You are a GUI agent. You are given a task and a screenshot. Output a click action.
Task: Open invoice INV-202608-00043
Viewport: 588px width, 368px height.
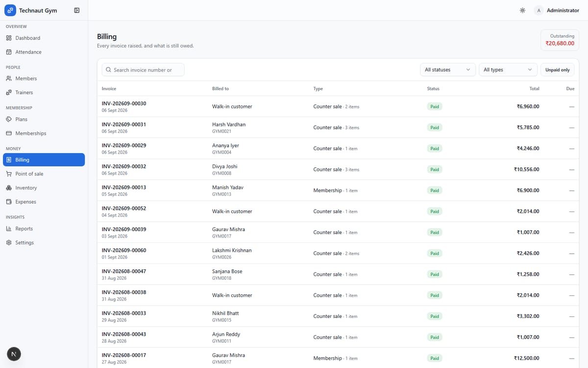(x=124, y=334)
